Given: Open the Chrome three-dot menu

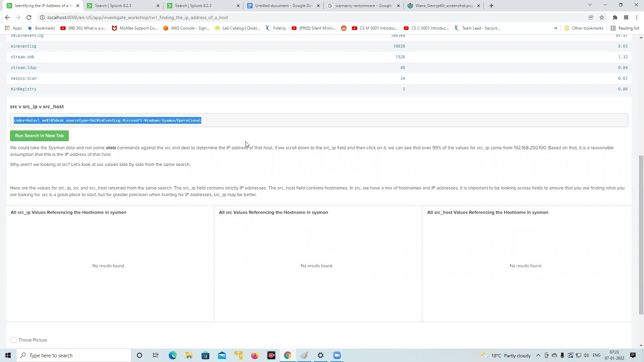Looking at the screenshot, I should coord(636,17).
